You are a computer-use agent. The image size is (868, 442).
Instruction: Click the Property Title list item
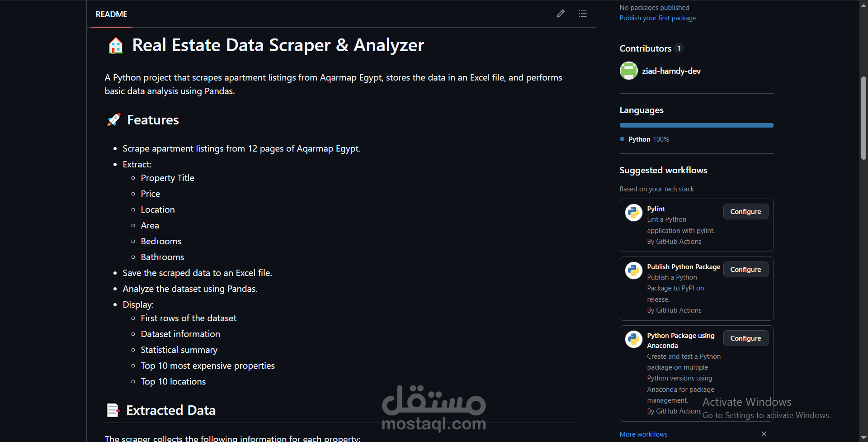coord(167,178)
